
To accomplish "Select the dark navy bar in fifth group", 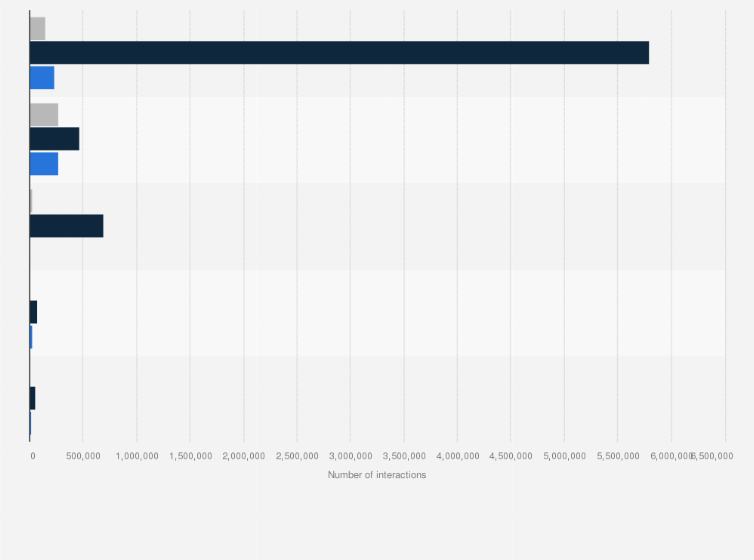I will [x=32, y=398].
